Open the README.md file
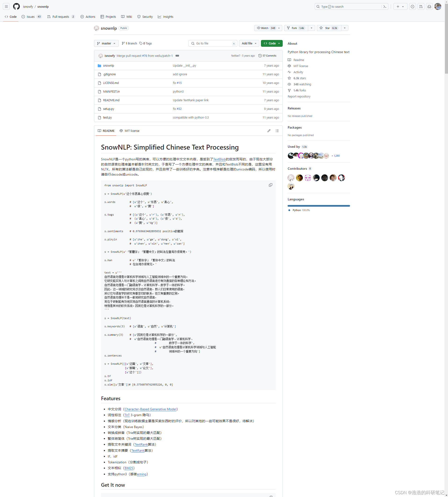Image resolution: width=448 pixels, height=497 pixels. click(111, 100)
